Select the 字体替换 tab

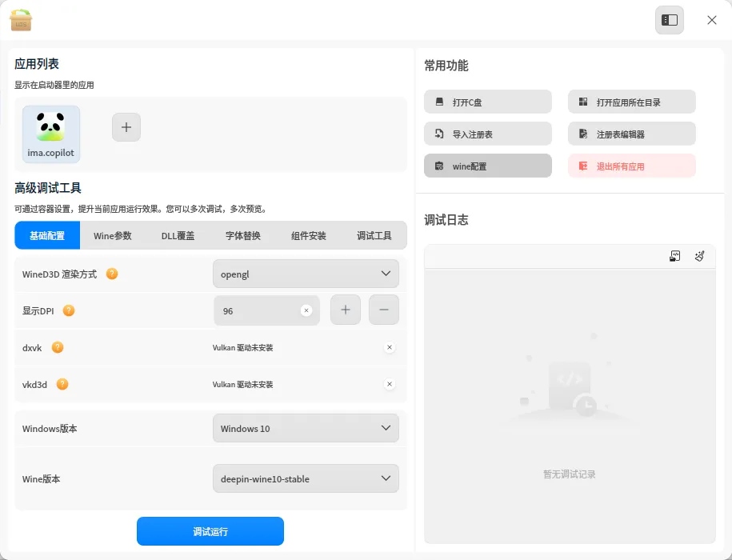click(243, 236)
